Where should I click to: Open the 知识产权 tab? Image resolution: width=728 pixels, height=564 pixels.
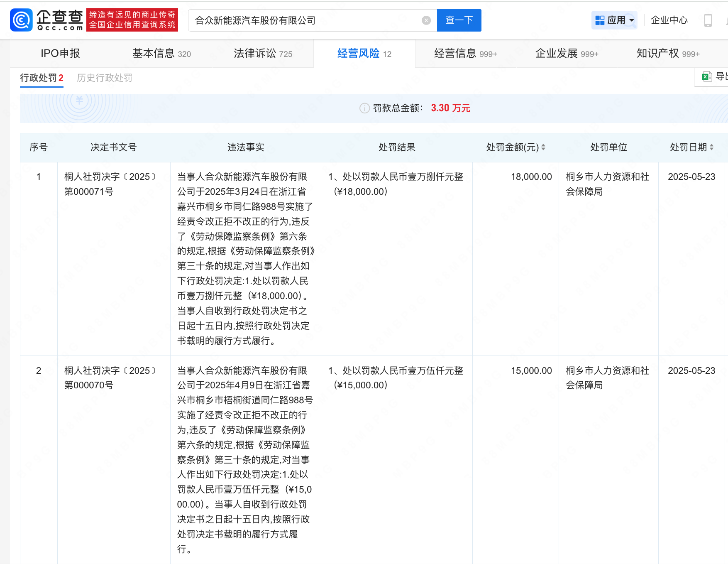coord(668,54)
